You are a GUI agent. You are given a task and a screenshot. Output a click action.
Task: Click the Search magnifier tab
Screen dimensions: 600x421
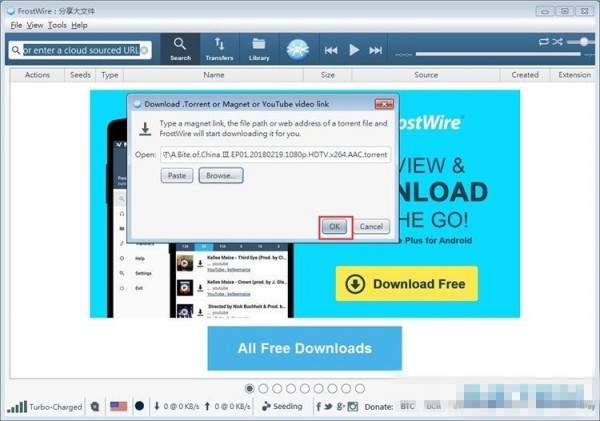180,48
